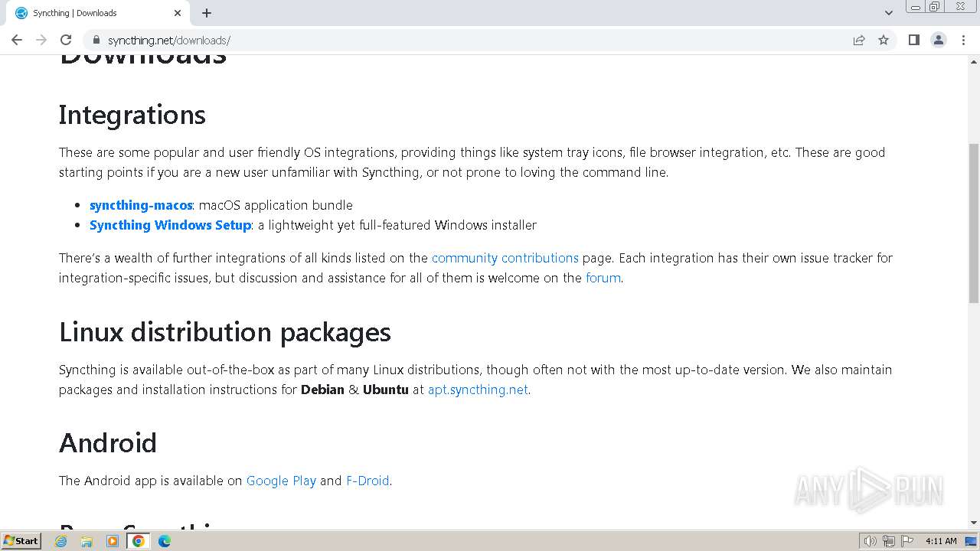Image resolution: width=980 pixels, height=551 pixels.
Task: Expand the tab search dropdown
Action: [x=889, y=13]
